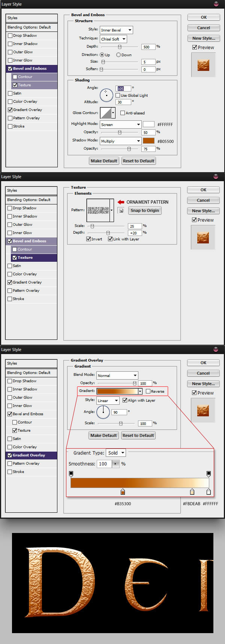Image resolution: width=225 pixels, height=644 pixels.
Task: Expand the Gradient Type dropdown set to Solid
Action: tap(116, 453)
